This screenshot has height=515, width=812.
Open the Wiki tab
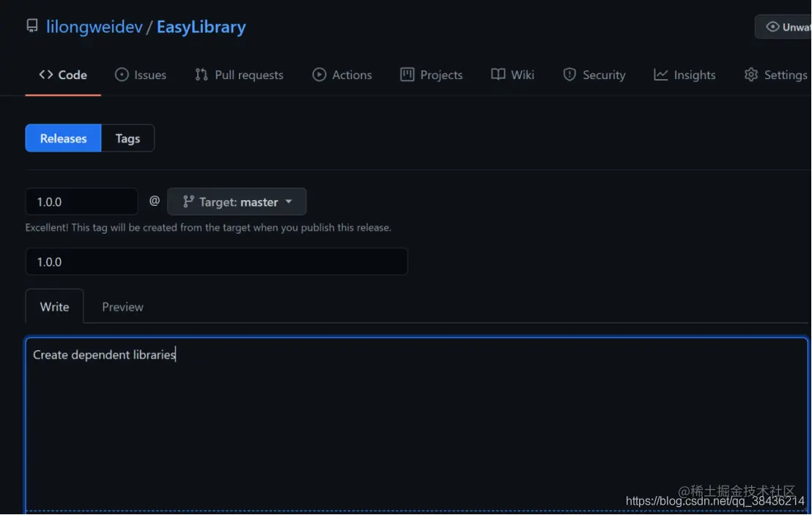(513, 75)
